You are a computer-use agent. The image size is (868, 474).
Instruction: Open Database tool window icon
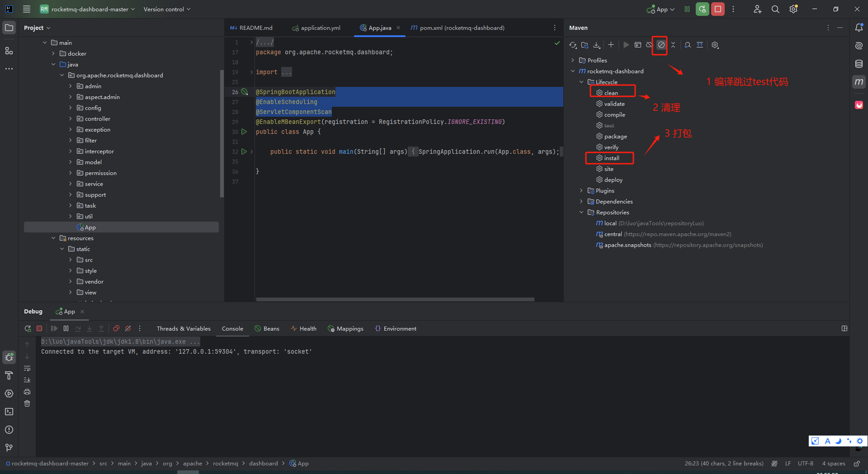[x=859, y=64]
